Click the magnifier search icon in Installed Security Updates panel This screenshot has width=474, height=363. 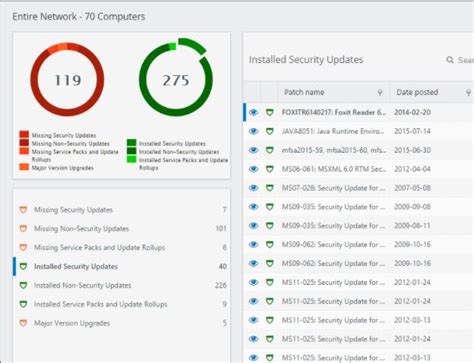(450, 60)
